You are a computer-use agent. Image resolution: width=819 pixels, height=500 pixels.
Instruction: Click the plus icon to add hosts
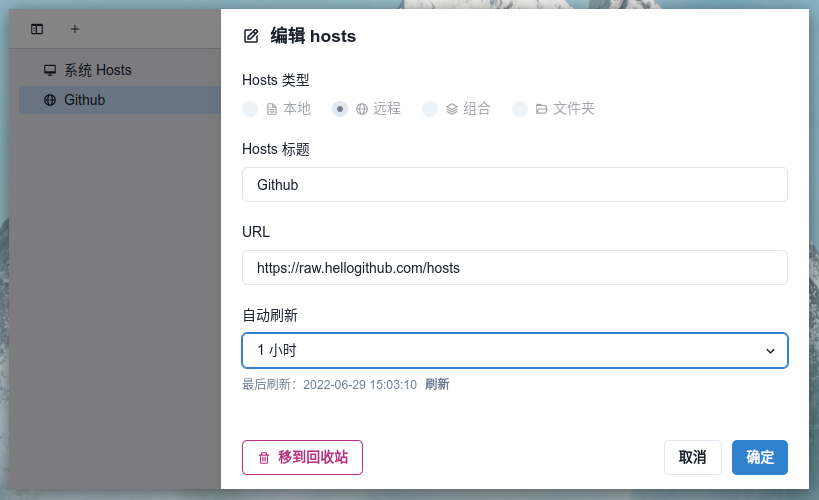click(75, 29)
